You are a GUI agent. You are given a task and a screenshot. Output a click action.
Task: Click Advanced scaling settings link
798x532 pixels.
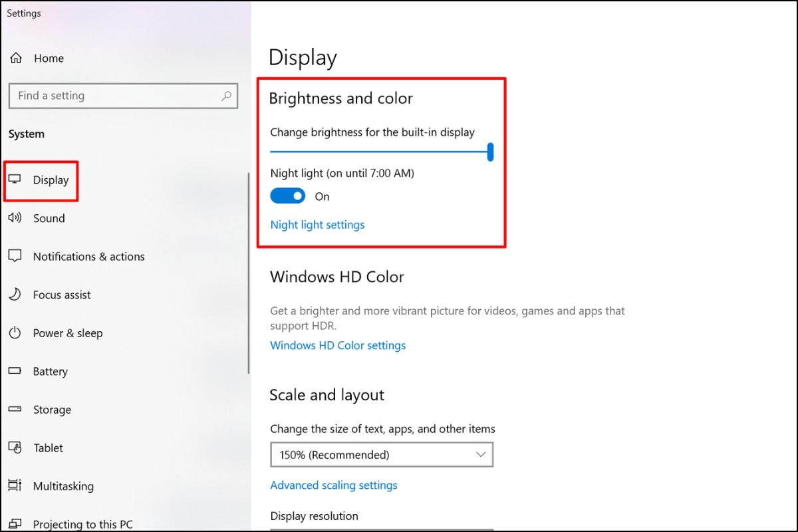(x=334, y=485)
